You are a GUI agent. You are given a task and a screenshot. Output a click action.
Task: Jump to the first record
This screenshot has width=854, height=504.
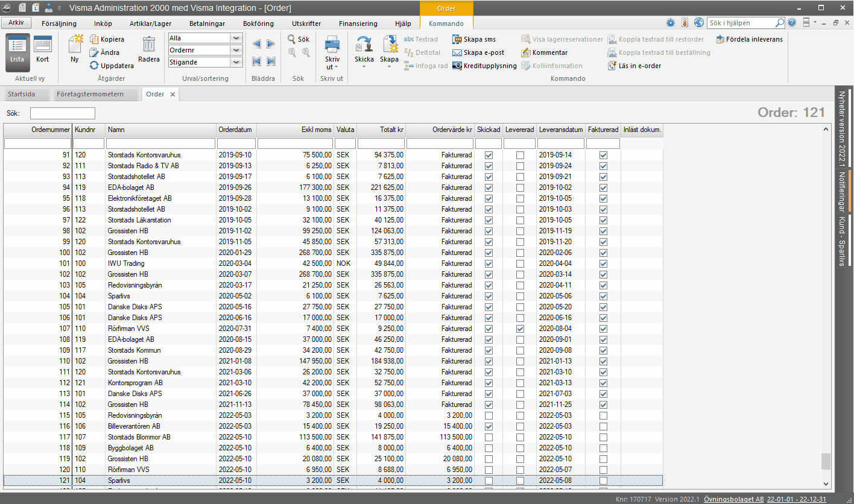point(257,61)
